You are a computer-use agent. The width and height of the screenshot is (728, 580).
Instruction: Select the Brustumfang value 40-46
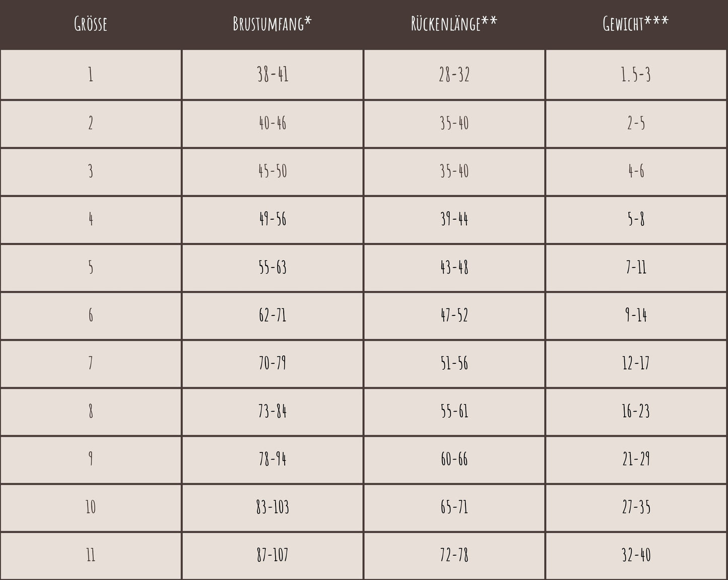click(272, 123)
